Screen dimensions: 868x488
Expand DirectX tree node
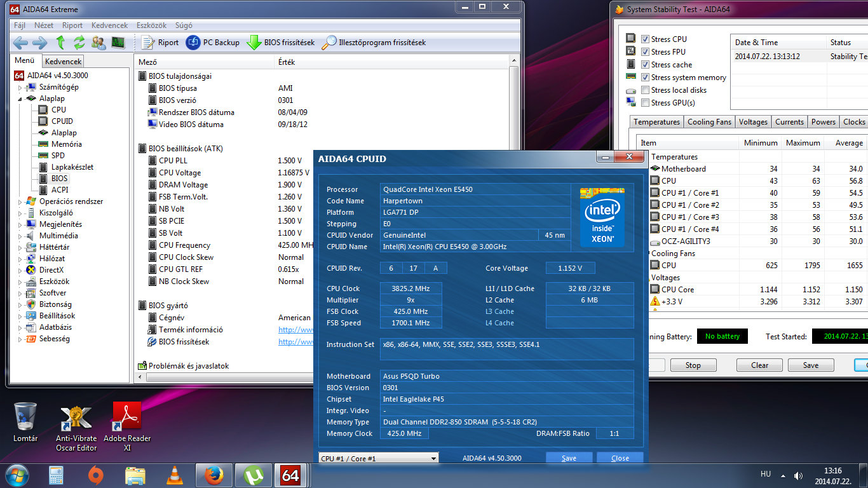pyautogui.click(x=20, y=270)
